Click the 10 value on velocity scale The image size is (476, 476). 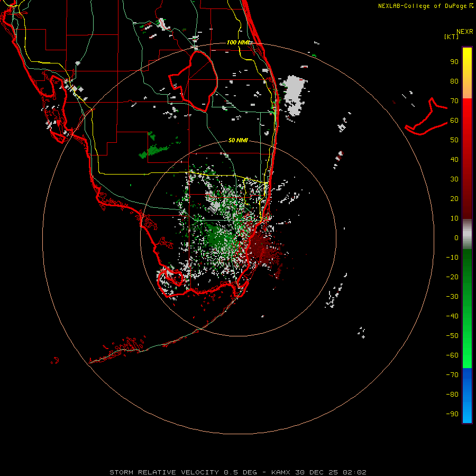pyautogui.click(x=454, y=218)
